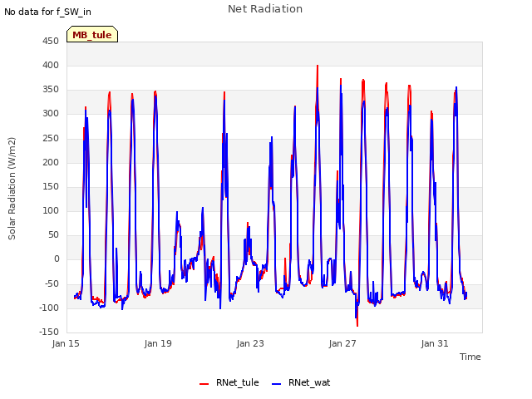Click the 400 y-axis tick label
Image resolution: width=532 pixels, height=399 pixels.
tap(51, 66)
